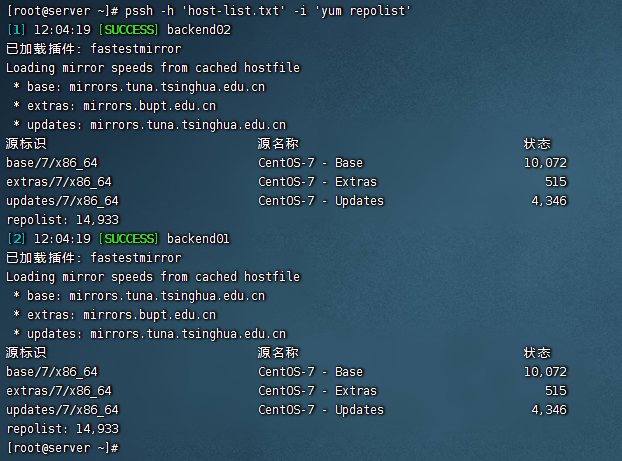Click the second updates/7/x86_64 repo id

pos(62,410)
